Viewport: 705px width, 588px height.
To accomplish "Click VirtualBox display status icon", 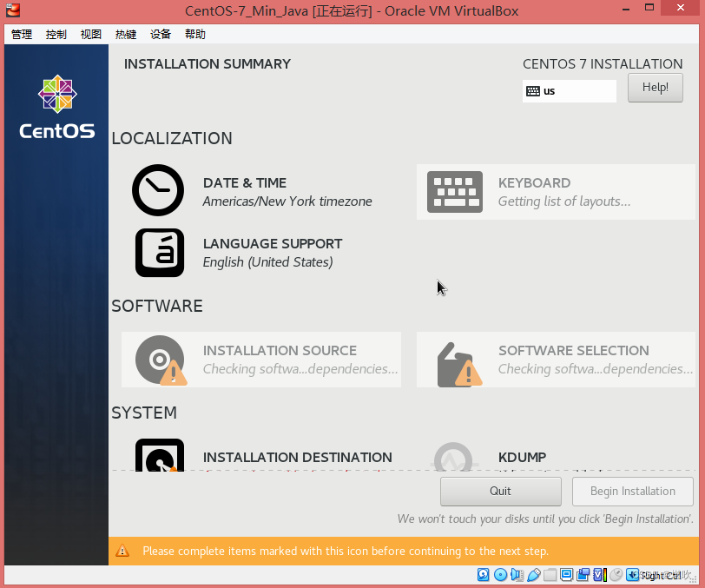I will tap(566, 574).
